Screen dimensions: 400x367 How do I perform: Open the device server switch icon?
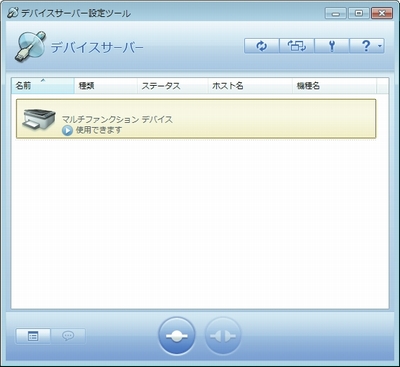click(297, 46)
